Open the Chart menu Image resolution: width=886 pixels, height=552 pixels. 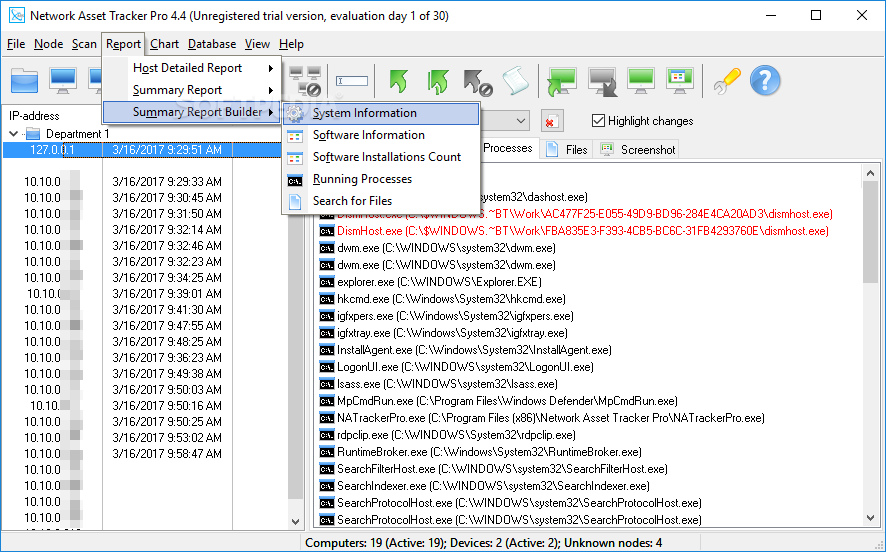[x=164, y=44]
